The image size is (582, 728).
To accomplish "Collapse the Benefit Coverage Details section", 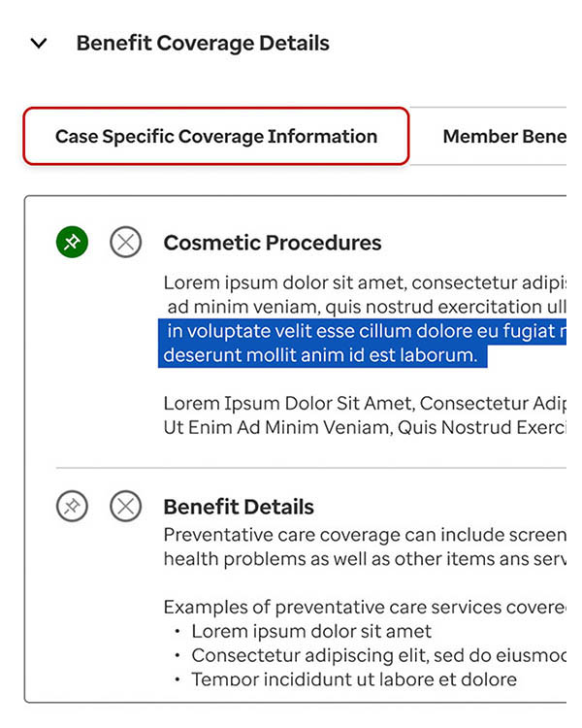I will click(x=39, y=44).
